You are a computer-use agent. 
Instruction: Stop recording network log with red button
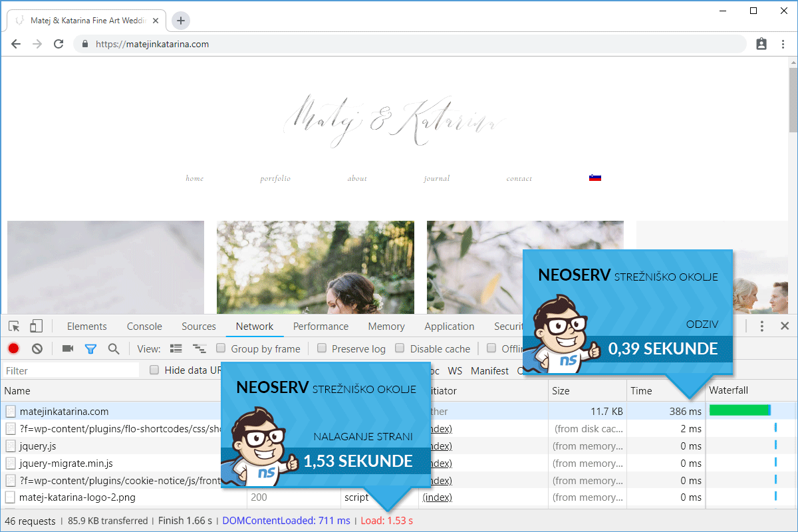[x=13, y=348]
